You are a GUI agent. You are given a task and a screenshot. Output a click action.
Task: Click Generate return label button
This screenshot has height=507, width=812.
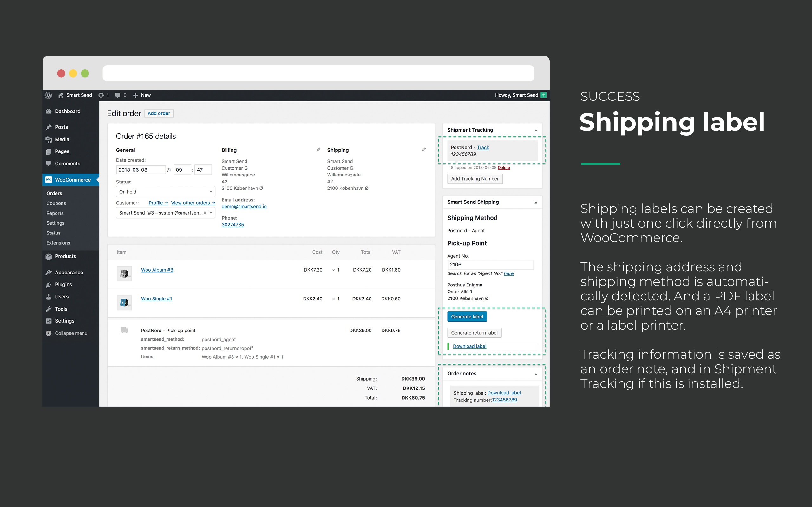coord(474,332)
